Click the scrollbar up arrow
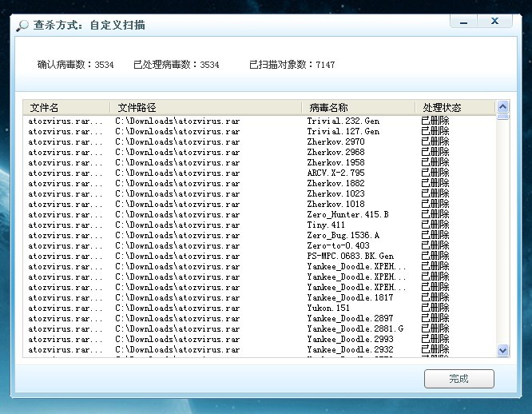 (502, 106)
